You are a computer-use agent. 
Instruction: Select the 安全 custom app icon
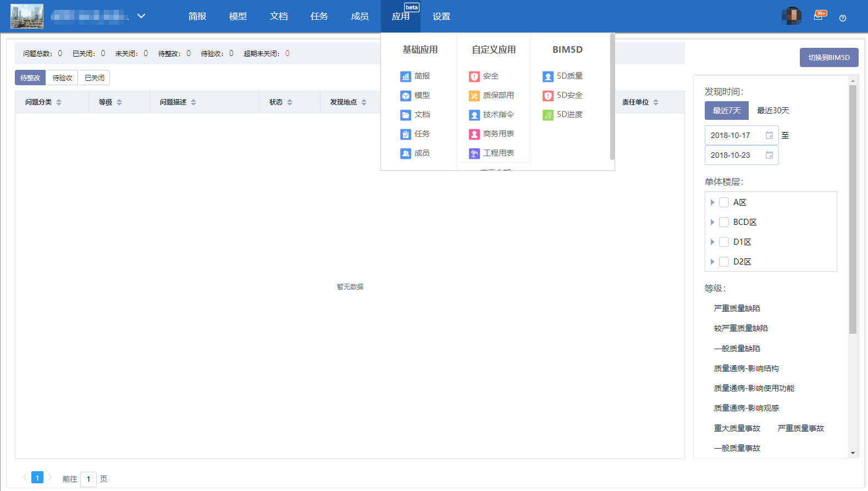(x=474, y=76)
